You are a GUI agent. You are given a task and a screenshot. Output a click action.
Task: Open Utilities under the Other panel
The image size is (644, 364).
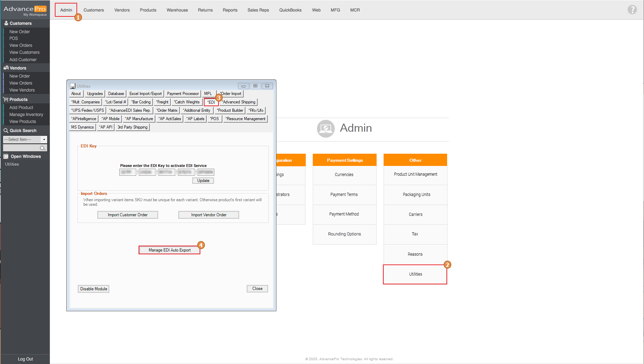tap(415, 274)
